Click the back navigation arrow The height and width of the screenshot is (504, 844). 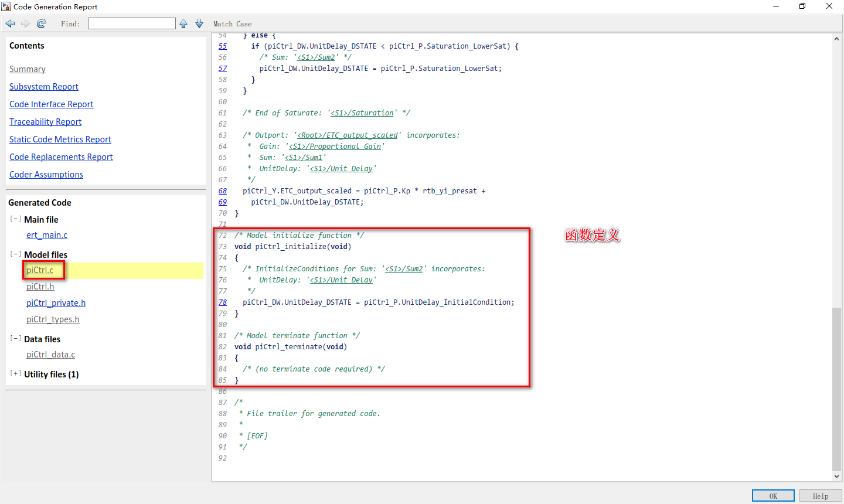9,23
